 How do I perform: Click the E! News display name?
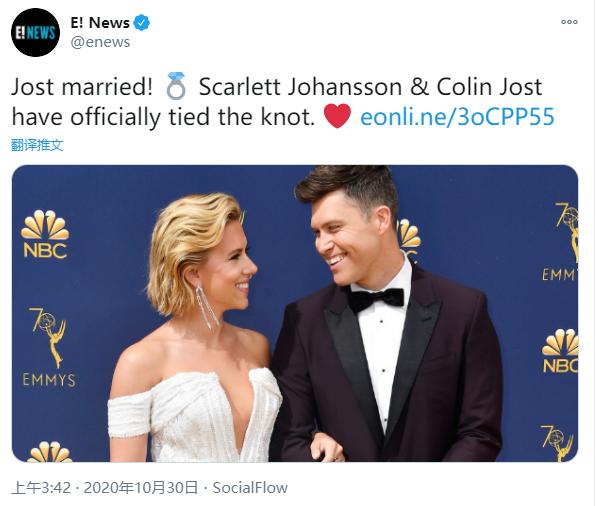[x=100, y=23]
